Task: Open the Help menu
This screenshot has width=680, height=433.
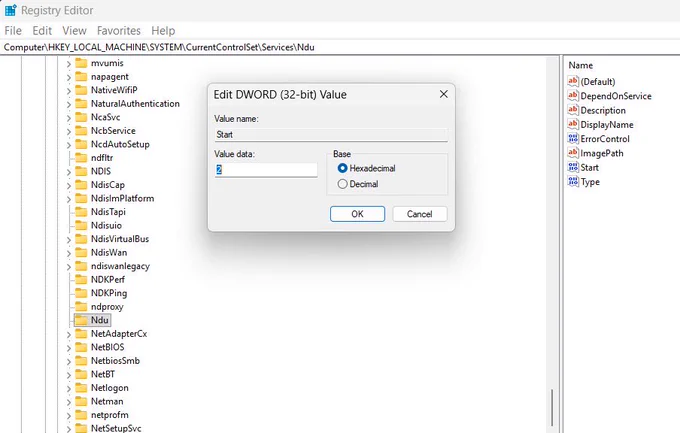Action: [x=163, y=31]
